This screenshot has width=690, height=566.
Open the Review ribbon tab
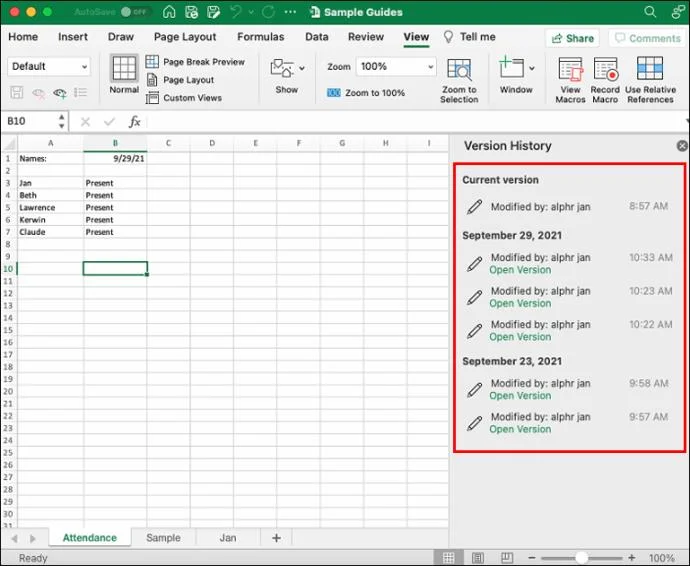(366, 37)
